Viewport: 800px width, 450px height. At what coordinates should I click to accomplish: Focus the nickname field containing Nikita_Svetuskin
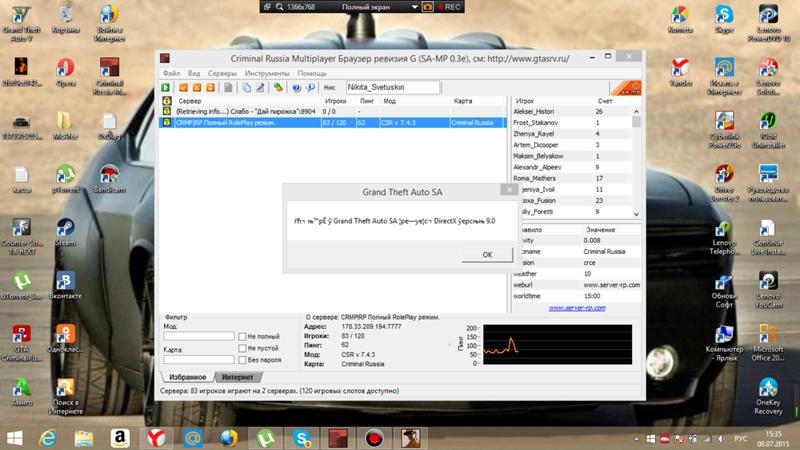tap(393, 87)
